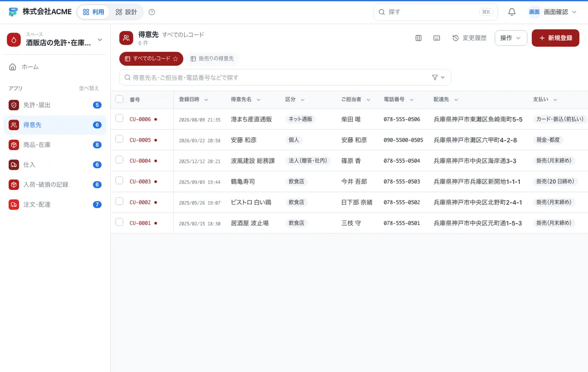Click 並べ替え in sidebar
The image size is (588, 372).
pyautogui.click(x=89, y=88)
